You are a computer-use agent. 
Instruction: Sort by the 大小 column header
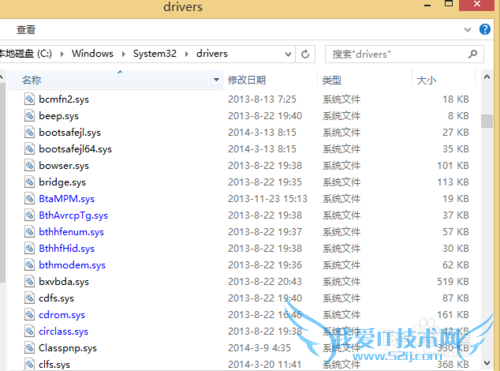point(426,80)
